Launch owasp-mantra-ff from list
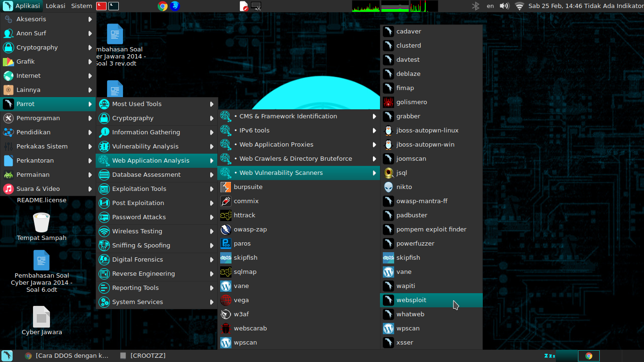644x362 pixels. coord(431,201)
